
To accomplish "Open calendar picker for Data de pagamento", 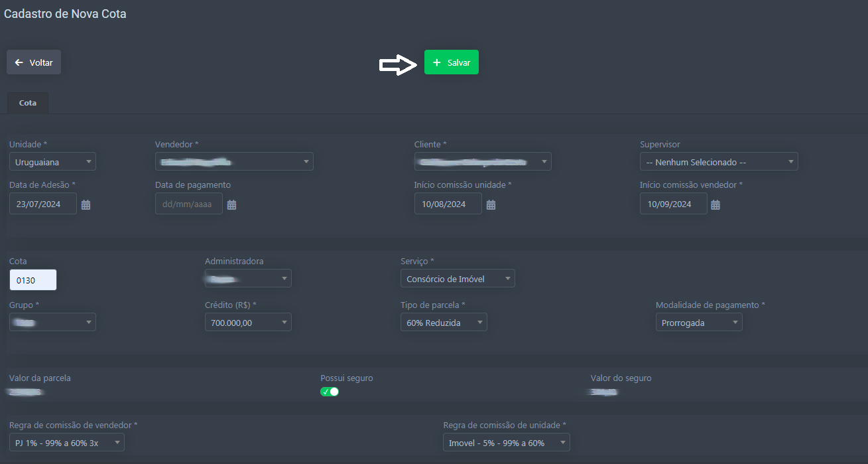I will click(231, 205).
